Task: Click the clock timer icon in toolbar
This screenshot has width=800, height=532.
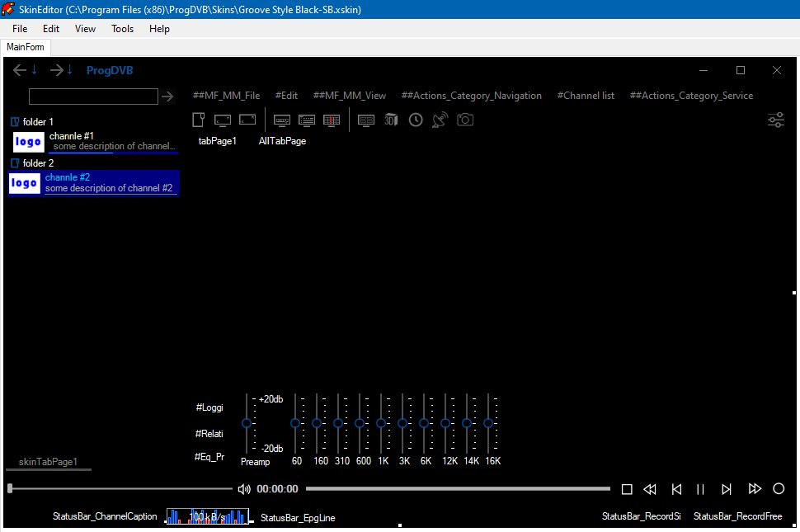Action: [416, 120]
